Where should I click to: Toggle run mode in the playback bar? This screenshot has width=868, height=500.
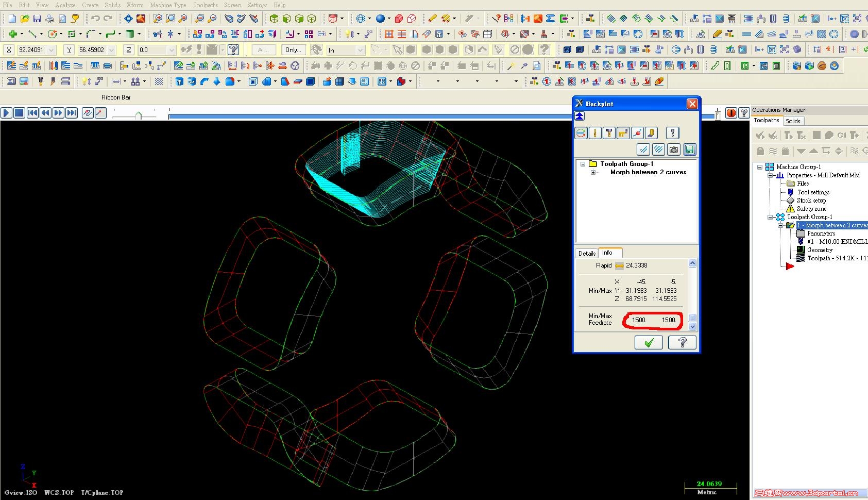click(x=100, y=113)
